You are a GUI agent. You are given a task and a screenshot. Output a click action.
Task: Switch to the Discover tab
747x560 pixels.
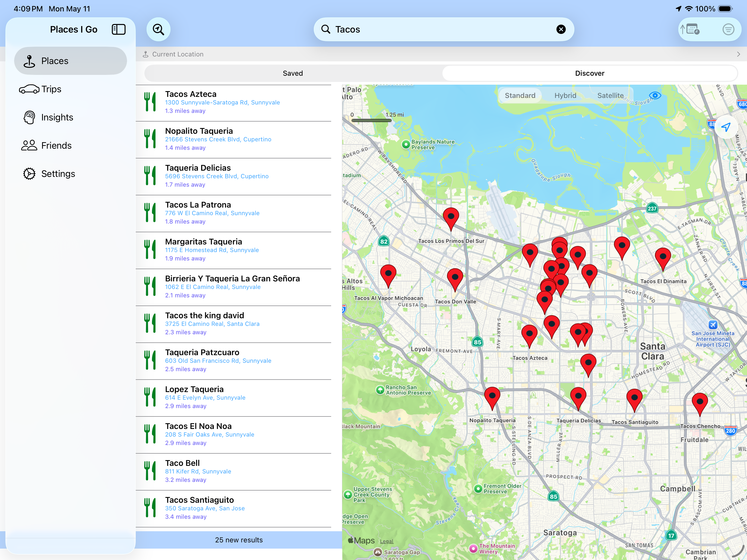[590, 73]
